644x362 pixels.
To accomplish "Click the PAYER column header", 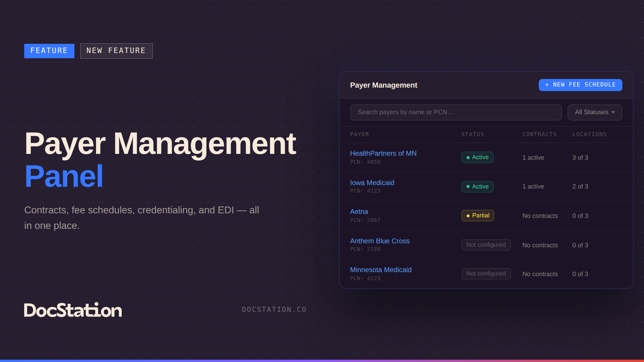I will 360,134.
